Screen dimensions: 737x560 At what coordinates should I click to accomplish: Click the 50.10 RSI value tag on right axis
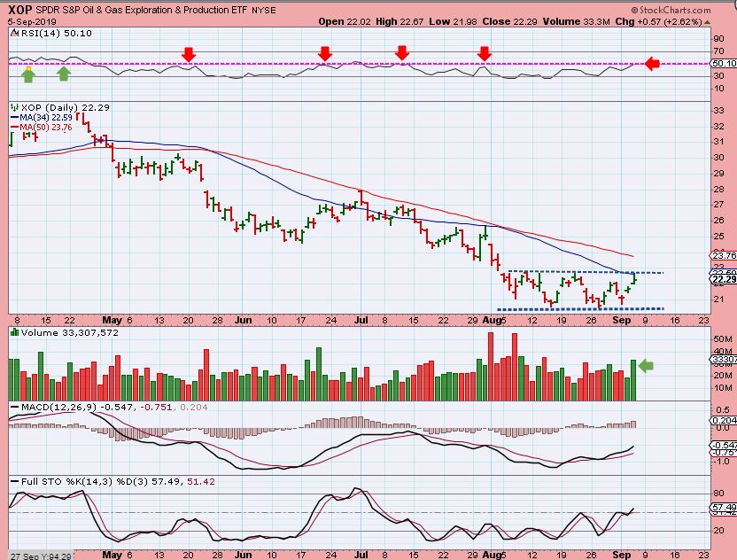coord(725,63)
